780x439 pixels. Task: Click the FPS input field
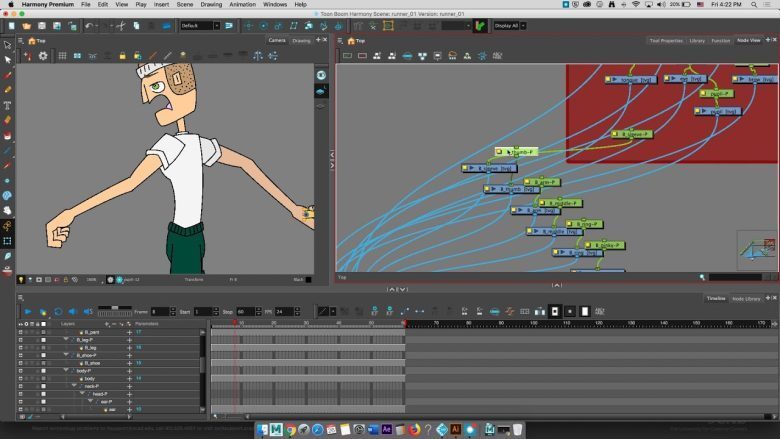tap(284, 312)
